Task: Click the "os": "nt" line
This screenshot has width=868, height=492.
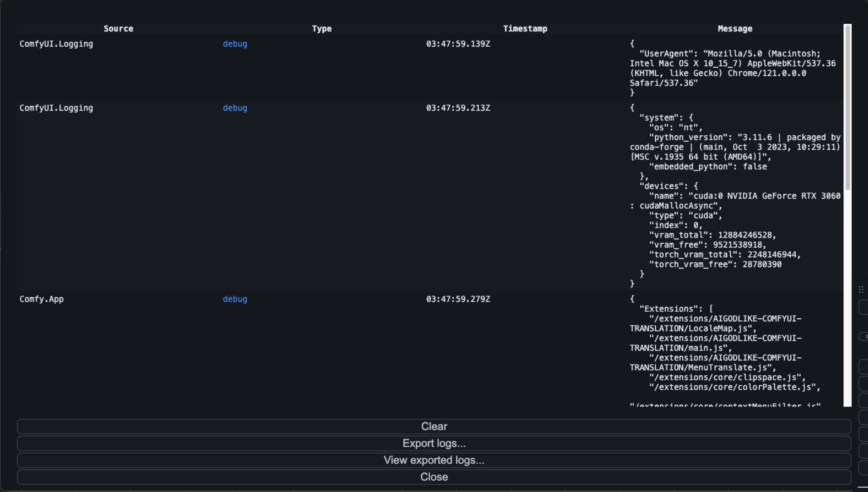Action: coord(676,127)
